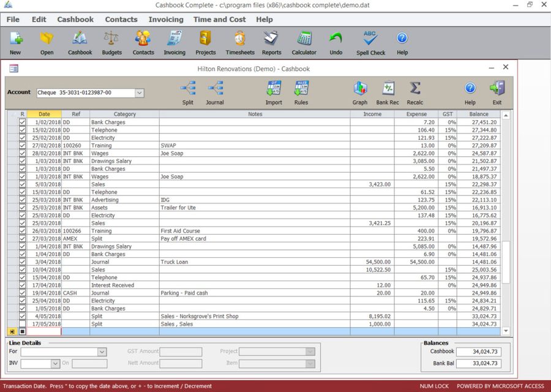This screenshot has width=551, height=392.
Task: Open the Edit menu
Action: (39, 20)
